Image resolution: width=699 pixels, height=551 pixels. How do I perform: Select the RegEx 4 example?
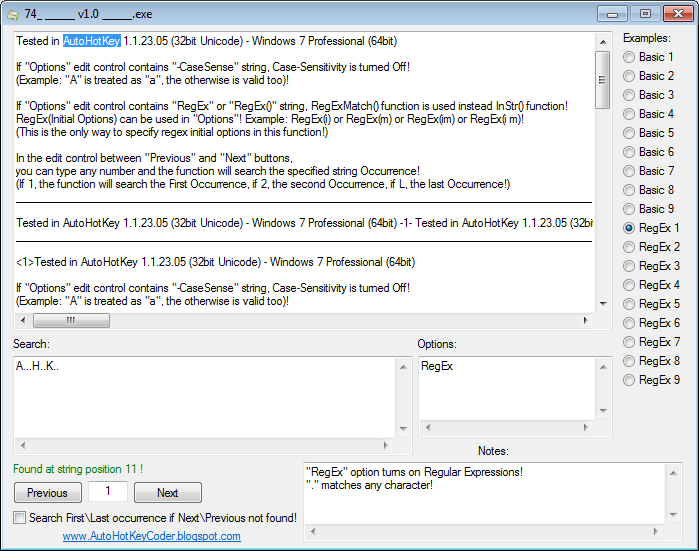[651, 285]
